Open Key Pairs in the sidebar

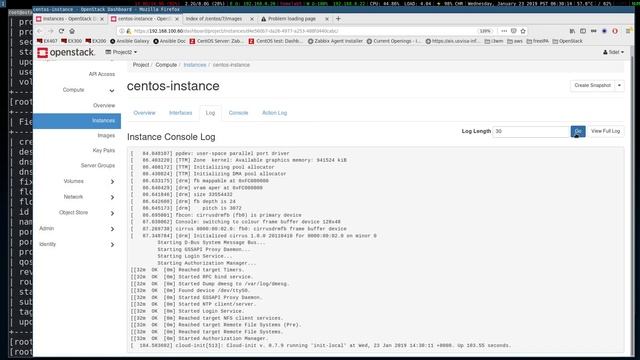tap(104, 151)
